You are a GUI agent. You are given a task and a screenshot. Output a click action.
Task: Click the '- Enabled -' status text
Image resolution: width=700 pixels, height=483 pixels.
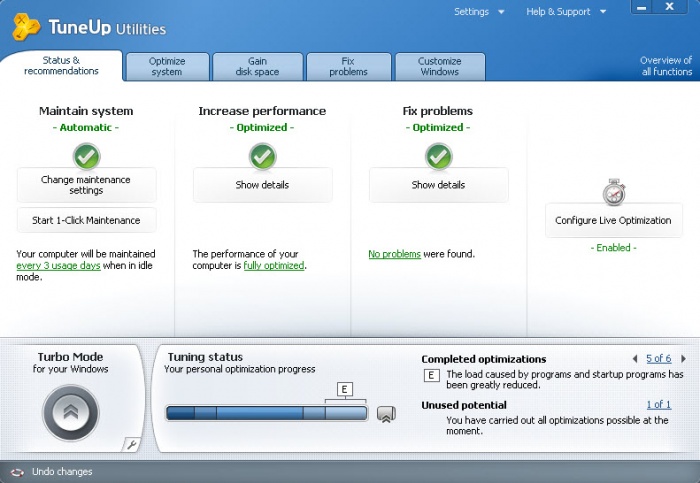(x=614, y=248)
